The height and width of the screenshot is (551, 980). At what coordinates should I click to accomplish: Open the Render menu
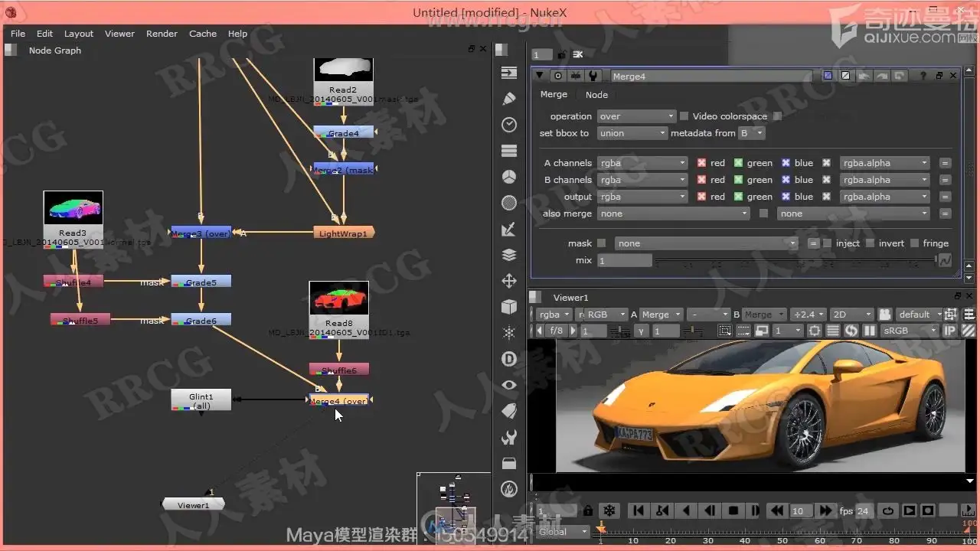tap(162, 34)
